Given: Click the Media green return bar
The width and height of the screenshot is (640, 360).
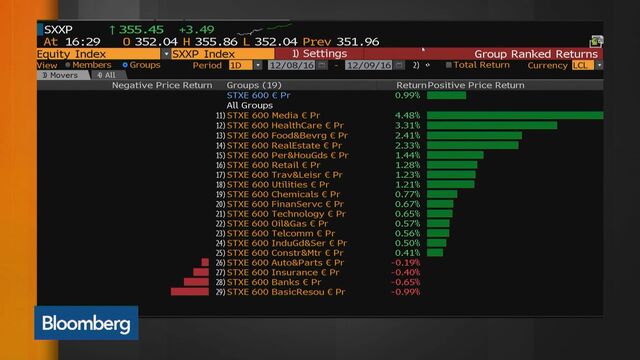Looking at the screenshot, I should (x=515, y=116).
